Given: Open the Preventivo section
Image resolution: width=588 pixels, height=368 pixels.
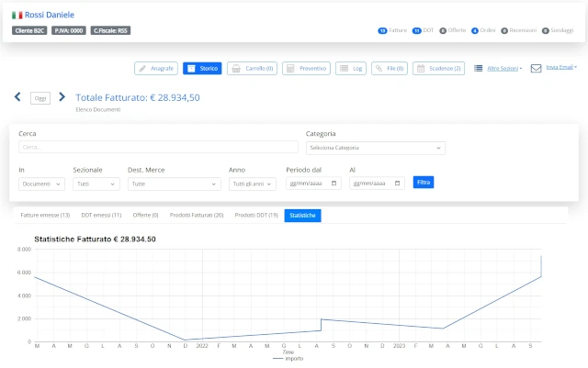Looking at the screenshot, I should [x=306, y=69].
